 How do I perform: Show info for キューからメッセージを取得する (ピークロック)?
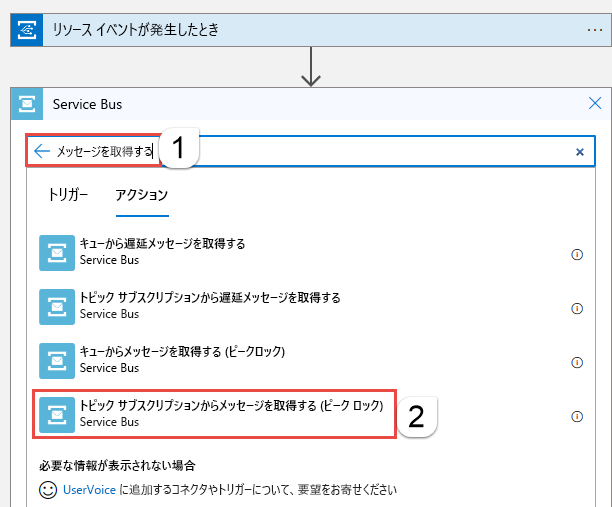577,363
